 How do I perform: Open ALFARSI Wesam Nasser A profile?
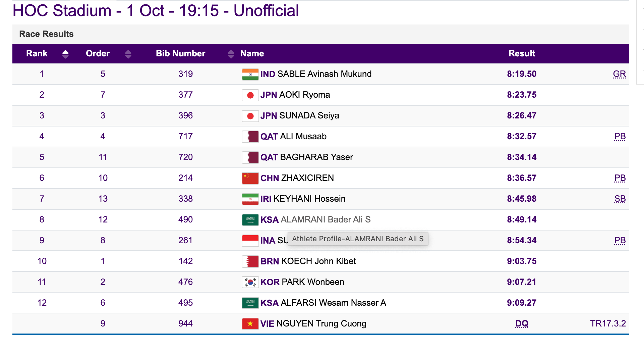pos(333,303)
